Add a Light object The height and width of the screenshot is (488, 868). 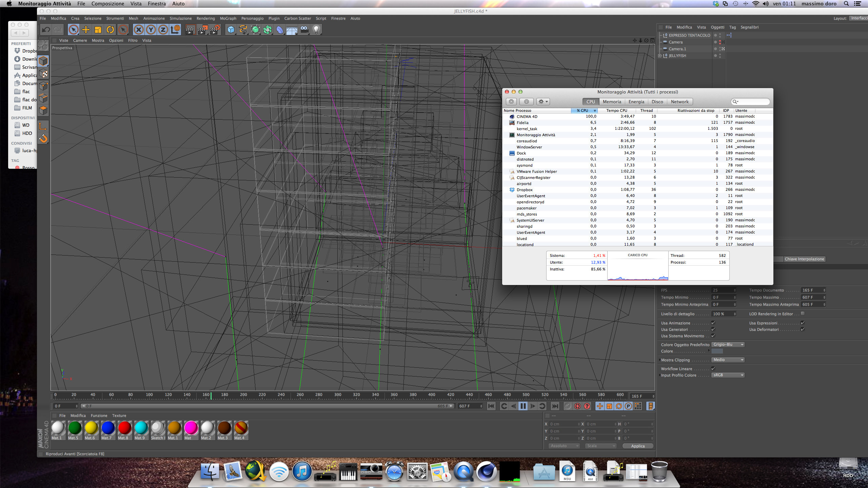pos(316,30)
